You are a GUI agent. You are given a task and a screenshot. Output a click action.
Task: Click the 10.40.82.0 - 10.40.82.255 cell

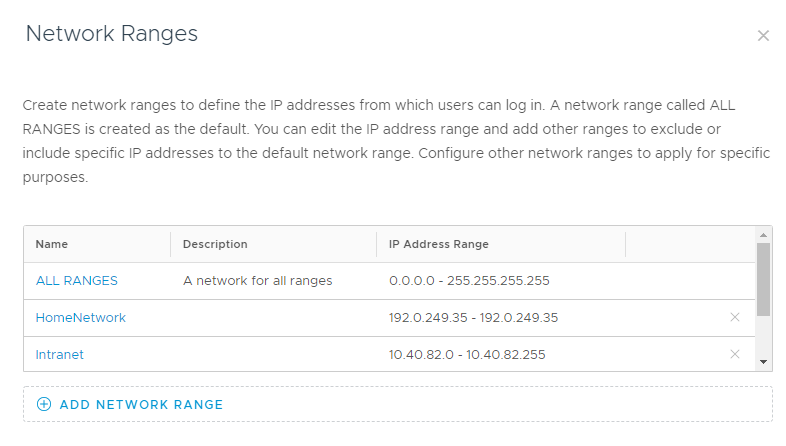click(x=466, y=355)
